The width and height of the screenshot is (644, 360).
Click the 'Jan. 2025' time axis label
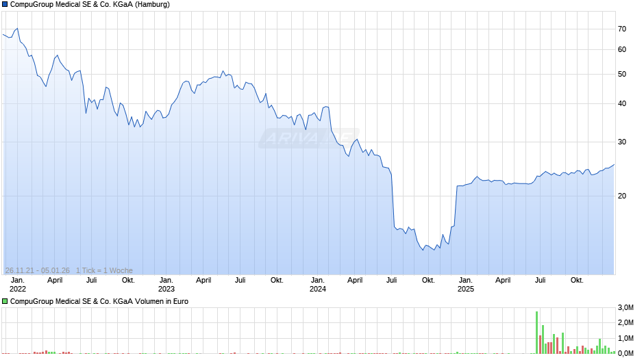coord(466,285)
